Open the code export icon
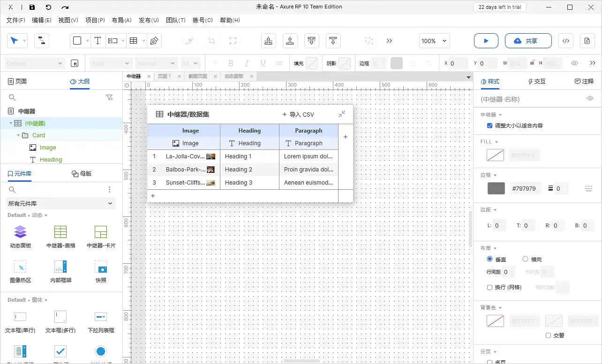Screen dimensions: 602x364 (x=565, y=41)
